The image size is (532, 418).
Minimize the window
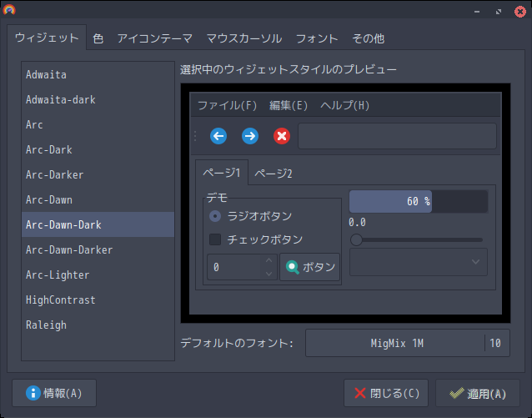[x=477, y=12]
